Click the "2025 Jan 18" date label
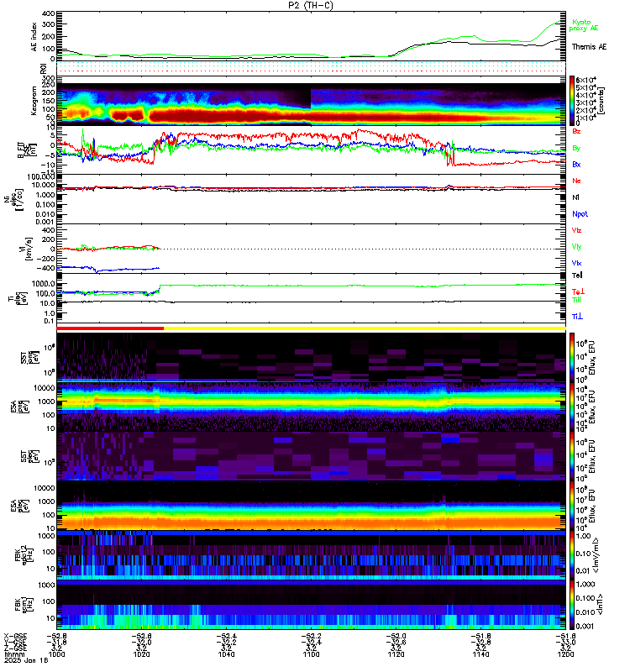Screen dimensions: 630x672 (26, 660)
